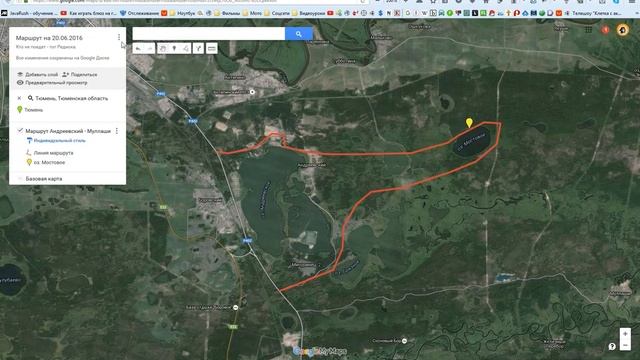The image size is (640, 360).
Task: Open the Соцсети bookmarks folder
Action: (277, 13)
